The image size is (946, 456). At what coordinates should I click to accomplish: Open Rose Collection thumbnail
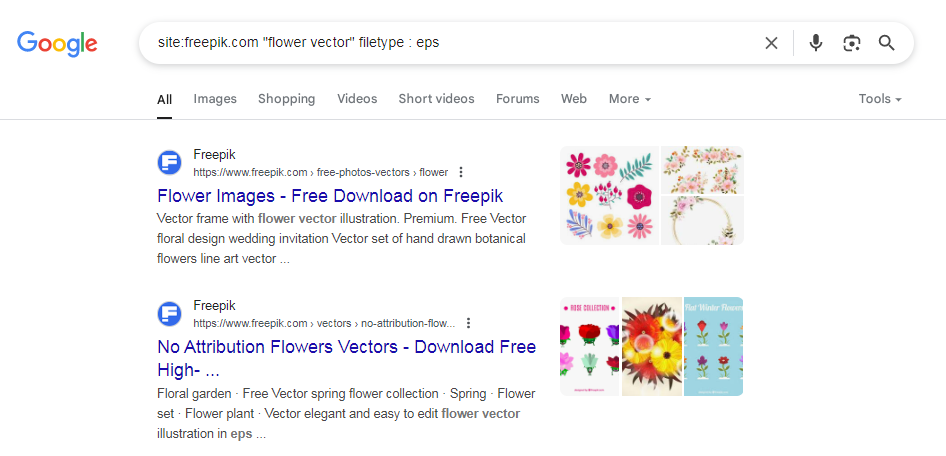click(x=589, y=346)
